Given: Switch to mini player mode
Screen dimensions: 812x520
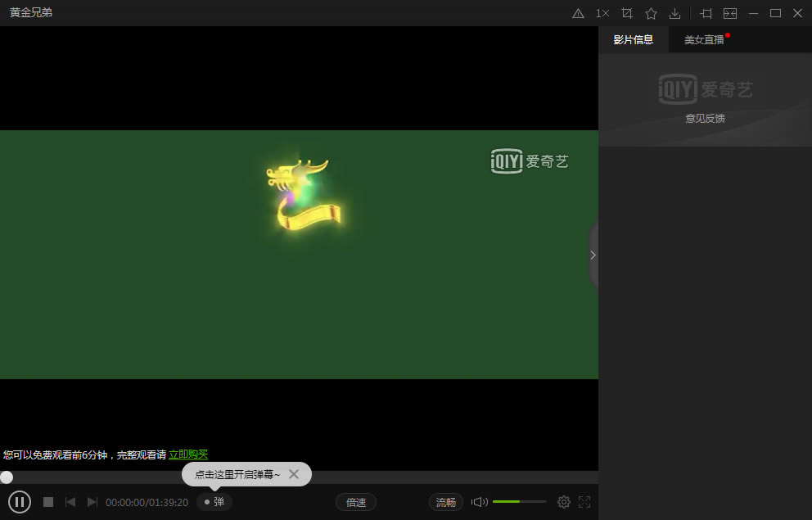Looking at the screenshot, I should (x=729, y=13).
